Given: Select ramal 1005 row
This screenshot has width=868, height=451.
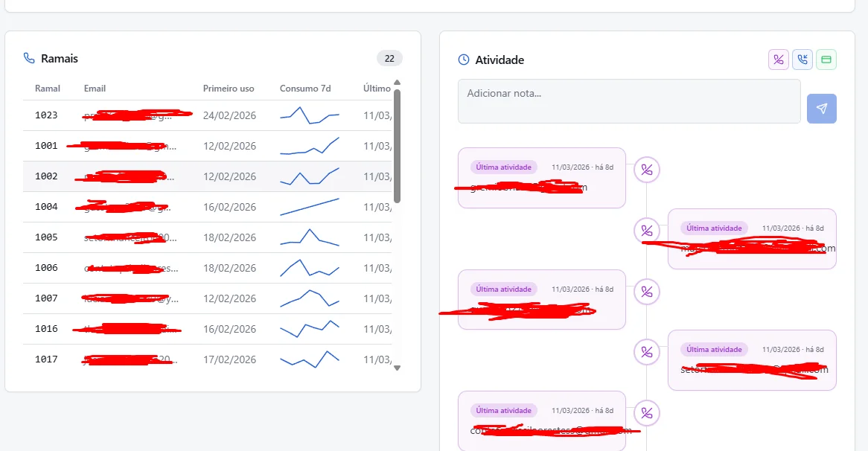Looking at the screenshot, I should pos(208,237).
